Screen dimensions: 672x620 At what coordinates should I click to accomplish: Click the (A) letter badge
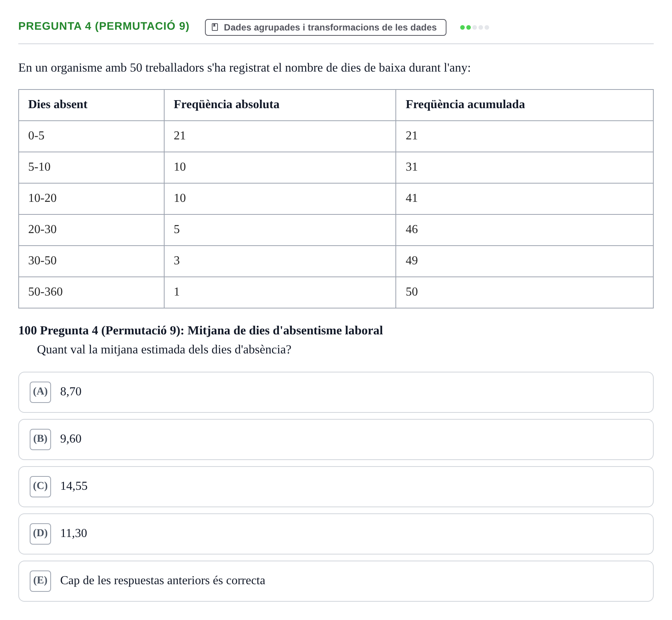pyautogui.click(x=40, y=392)
